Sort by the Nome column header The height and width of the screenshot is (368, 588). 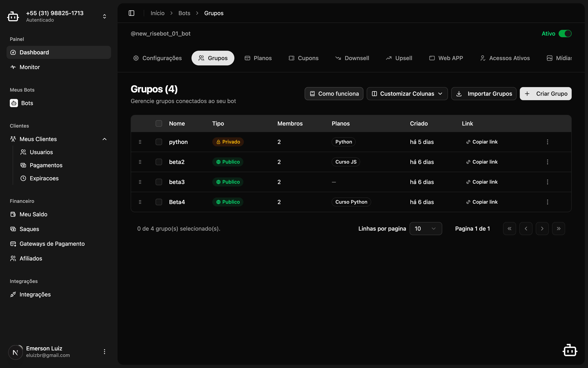[x=177, y=124]
